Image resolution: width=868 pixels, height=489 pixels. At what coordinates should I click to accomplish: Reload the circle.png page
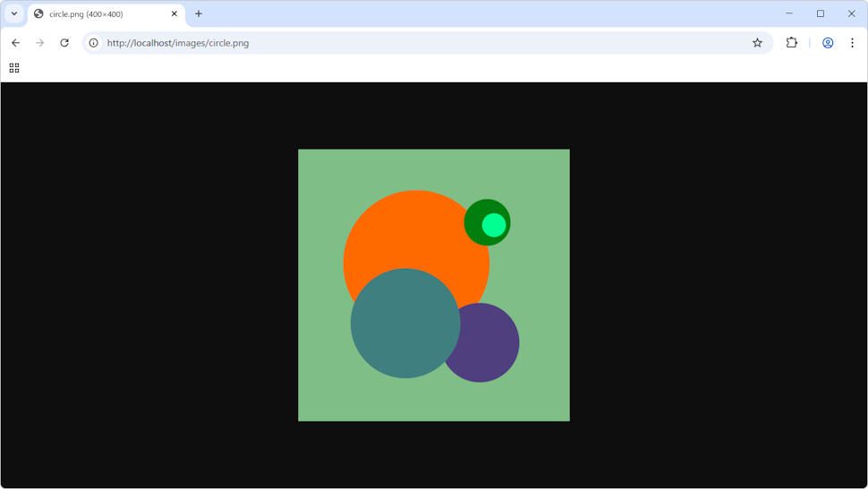pyautogui.click(x=64, y=43)
